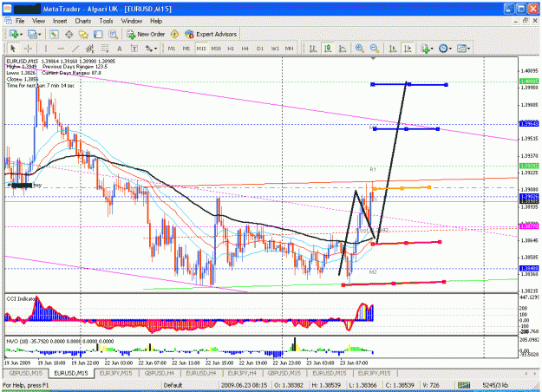The image size is (542, 392).
Task: Switch timeframe to M5
Action: coord(186,49)
